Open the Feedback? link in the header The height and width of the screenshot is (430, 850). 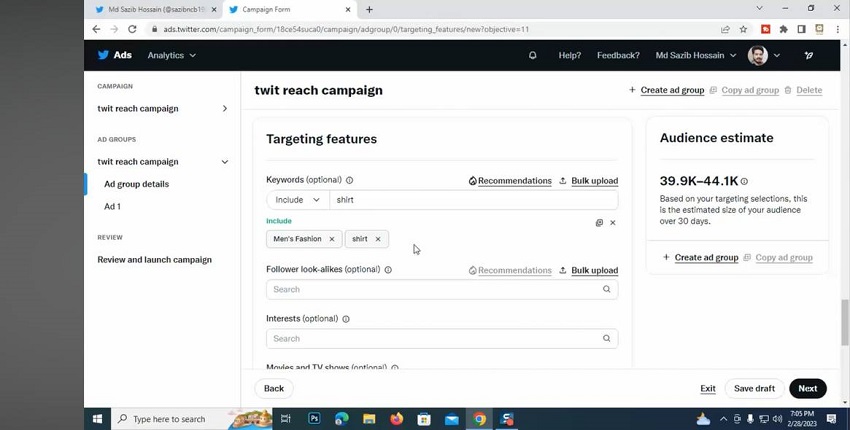(x=618, y=55)
